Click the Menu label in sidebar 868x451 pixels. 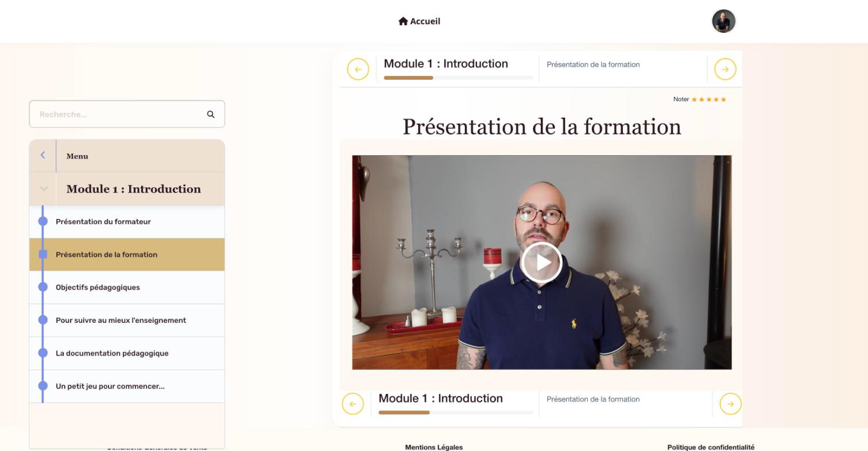77,156
